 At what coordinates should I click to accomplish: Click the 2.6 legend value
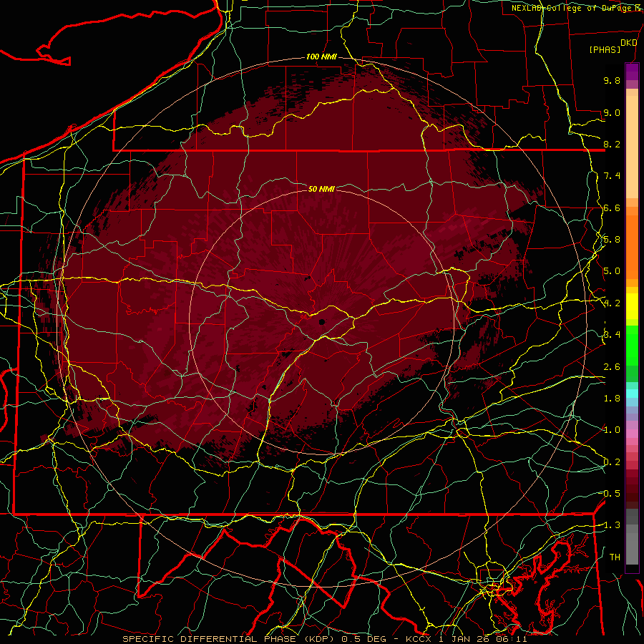(x=612, y=367)
